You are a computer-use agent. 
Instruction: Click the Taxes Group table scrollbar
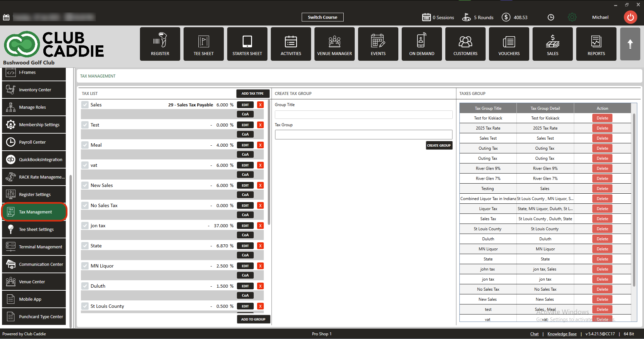pos(634,200)
